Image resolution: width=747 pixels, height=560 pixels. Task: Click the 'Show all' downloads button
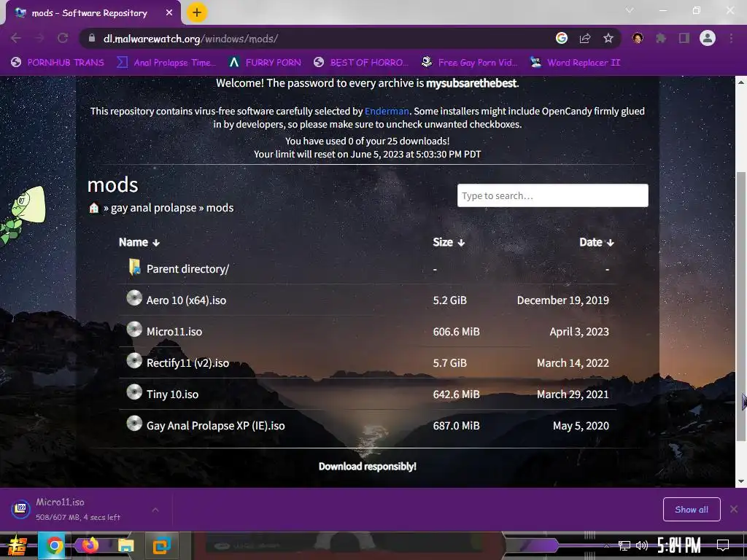(x=692, y=510)
